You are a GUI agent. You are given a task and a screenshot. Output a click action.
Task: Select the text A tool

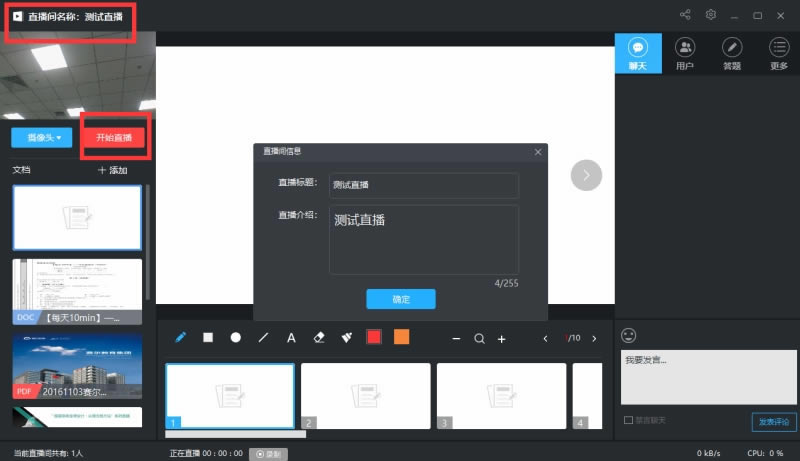pyautogui.click(x=292, y=338)
